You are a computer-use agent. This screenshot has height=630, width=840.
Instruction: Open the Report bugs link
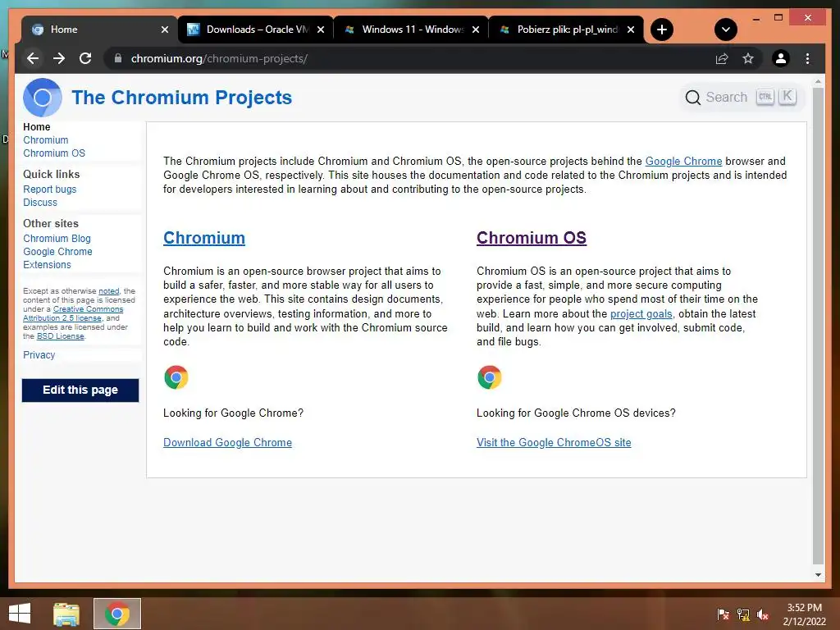(50, 189)
